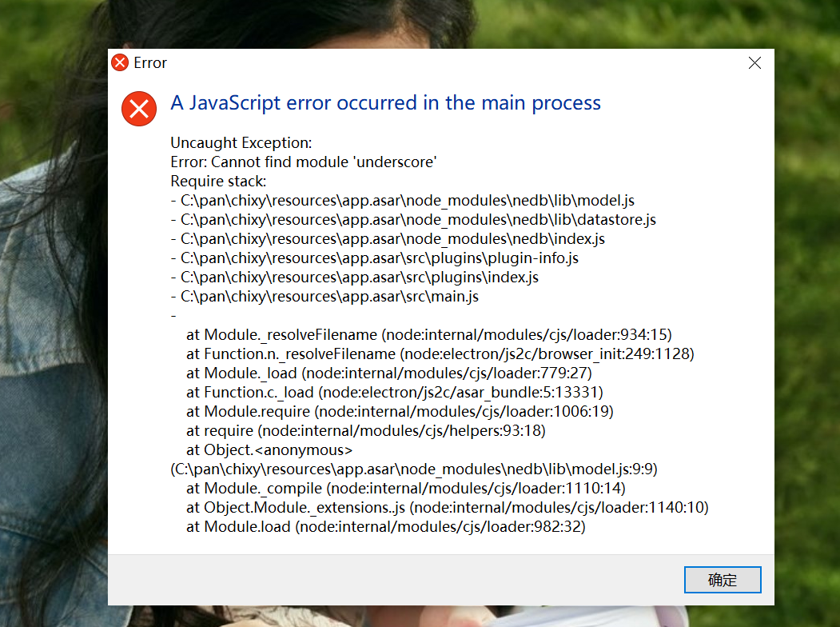Click the Function.c._load asar_bundle trace line
Image resolution: width=840 pixels, height=627 pixels.
(x=394, y=393)
